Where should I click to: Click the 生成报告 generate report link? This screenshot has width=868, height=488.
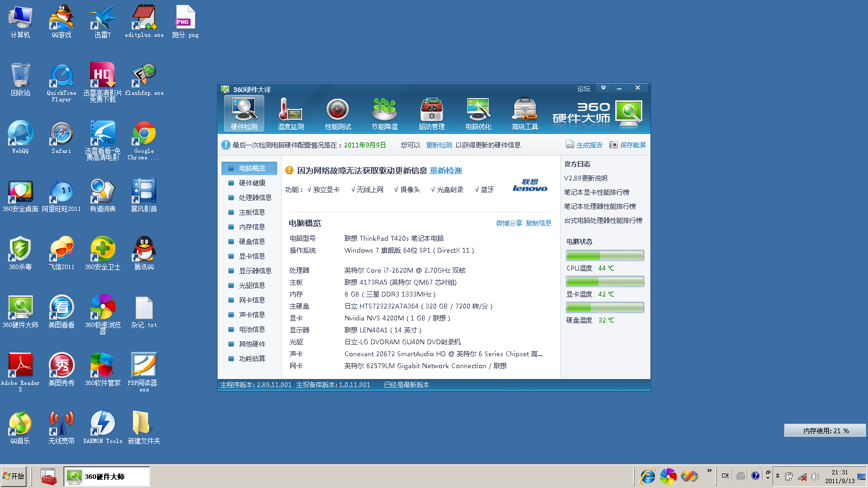[x=584, y=145]
